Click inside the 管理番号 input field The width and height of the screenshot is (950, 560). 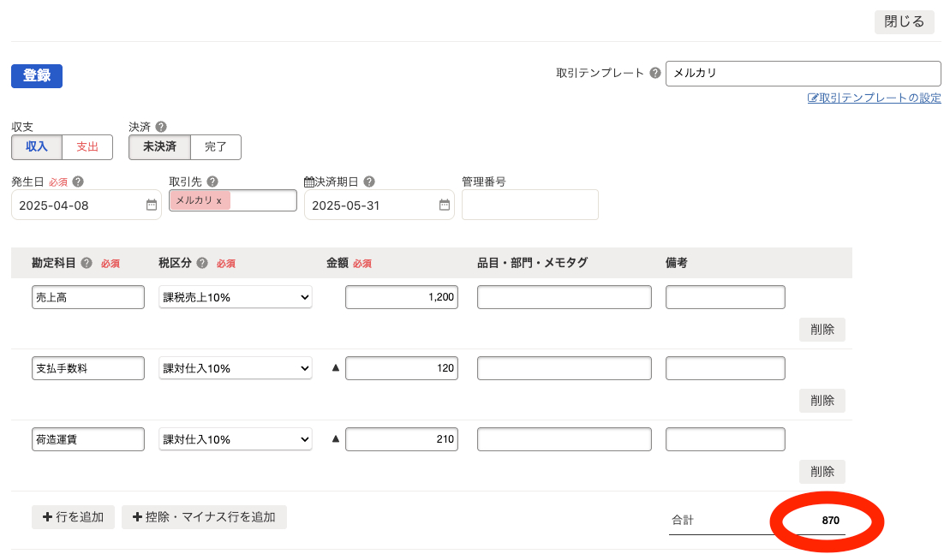(x=529, y=205)
